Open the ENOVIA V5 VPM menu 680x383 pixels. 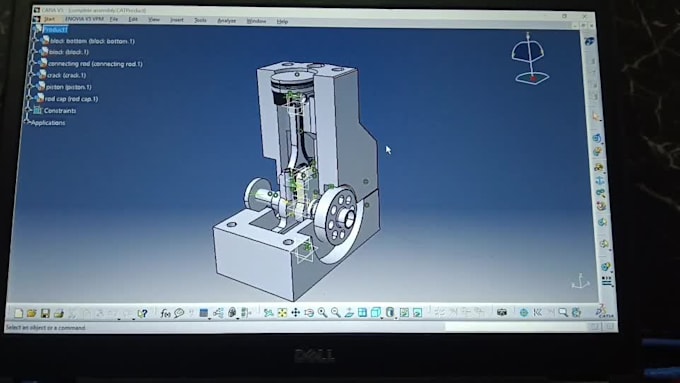pos(84,19)
